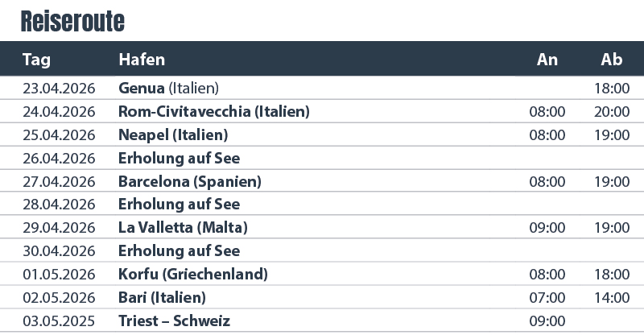Click Erholung auf See on 26.04.2026

click(x=179, y=158)
